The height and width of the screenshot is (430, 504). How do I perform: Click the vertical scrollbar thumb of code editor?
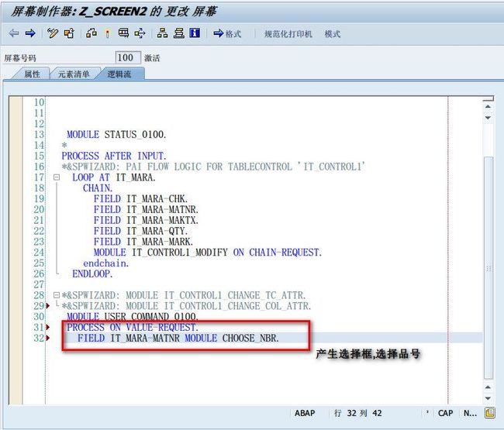coord(488,268)
